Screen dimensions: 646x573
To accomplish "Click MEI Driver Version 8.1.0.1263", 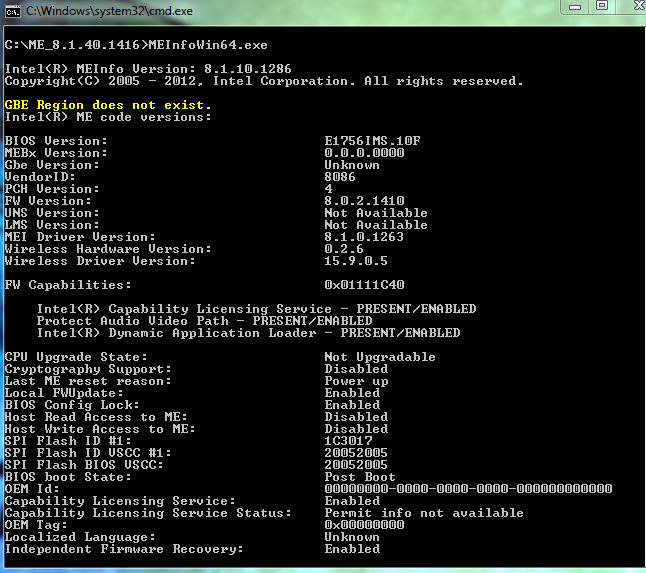I will pos(364,237).
